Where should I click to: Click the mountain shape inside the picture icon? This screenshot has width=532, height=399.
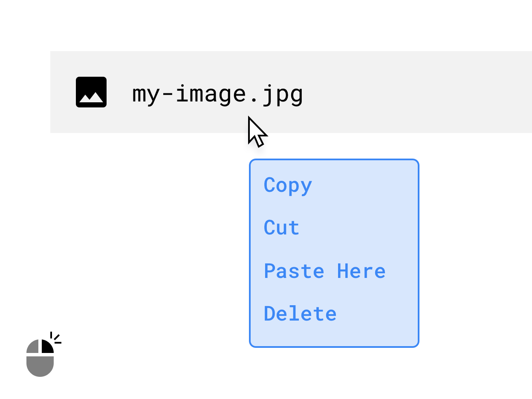(91, 98)
